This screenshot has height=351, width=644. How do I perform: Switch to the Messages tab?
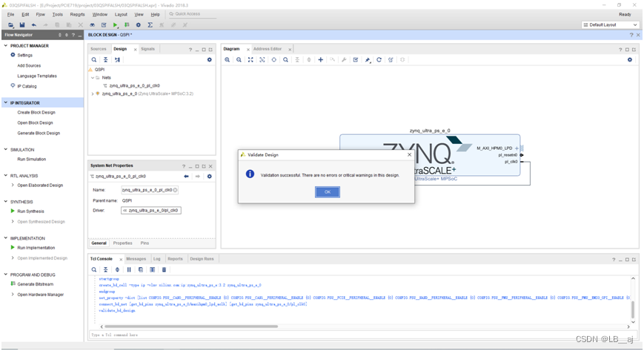pyautogui.click(x=136, y=259)
